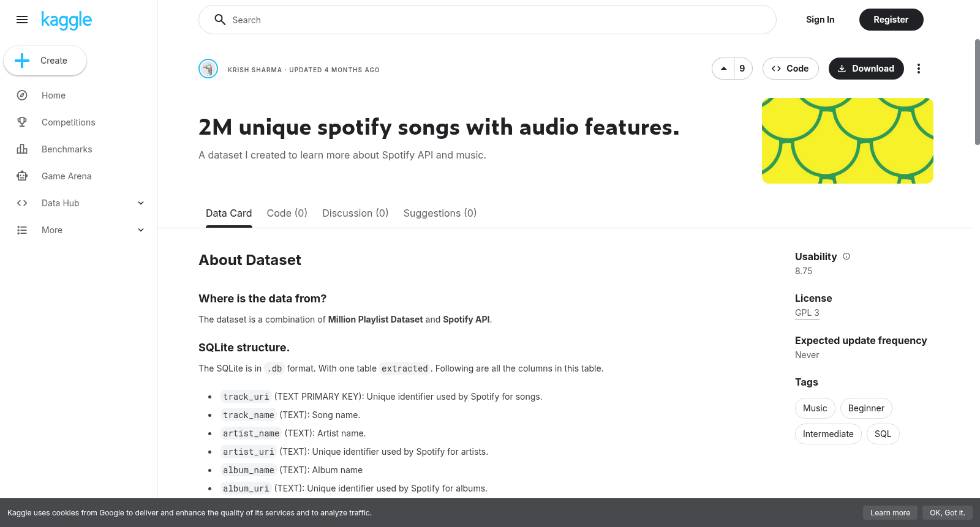Switch to the Data Card tab

[228, 213]
